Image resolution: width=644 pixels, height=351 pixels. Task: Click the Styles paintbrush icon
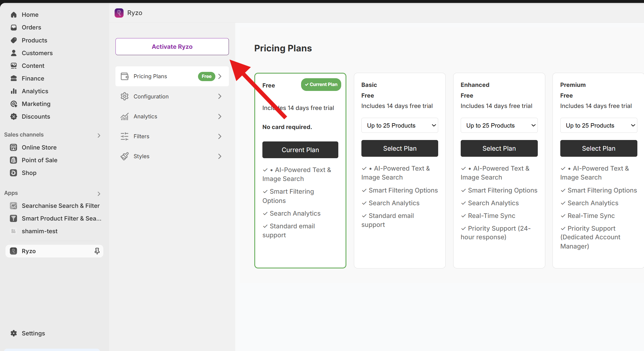125,156
